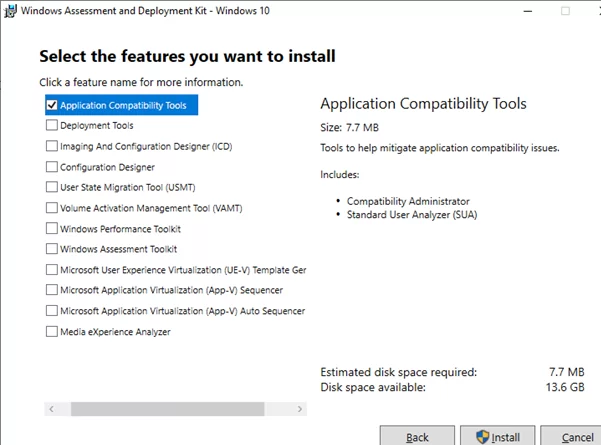The height and width of the screenshot is (445, 601).
Task: Go Back to the previous step
Action: point(417,436)
